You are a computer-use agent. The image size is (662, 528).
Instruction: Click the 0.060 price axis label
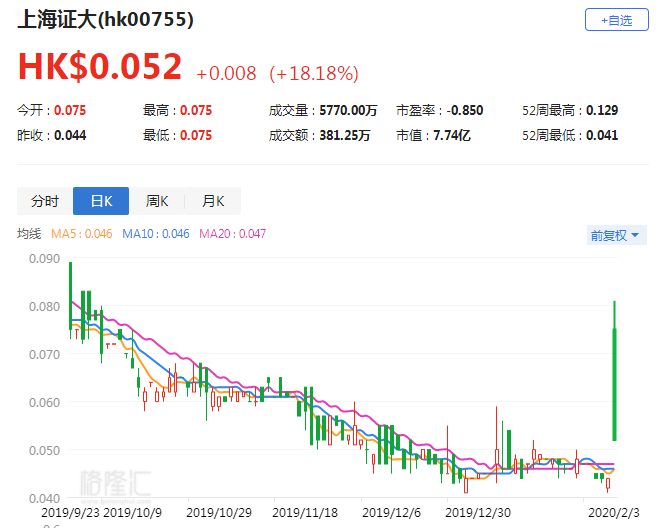44,403
